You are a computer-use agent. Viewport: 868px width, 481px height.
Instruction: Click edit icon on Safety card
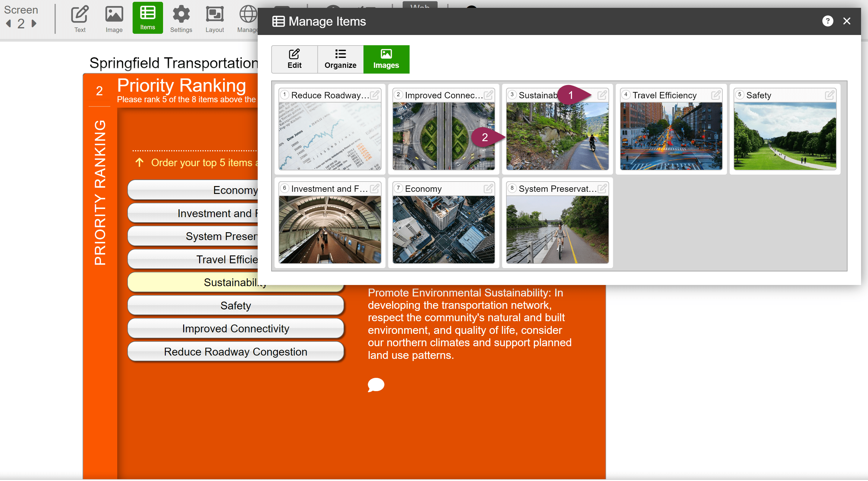(x=829, y=95)
